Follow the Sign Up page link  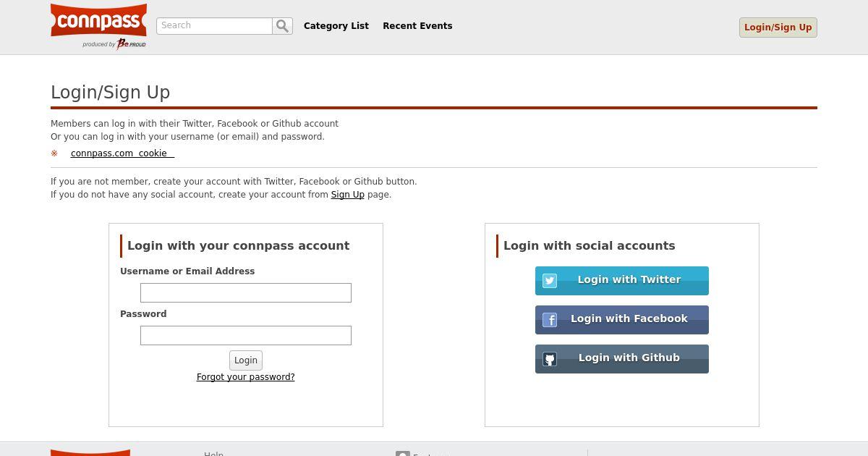347,195
